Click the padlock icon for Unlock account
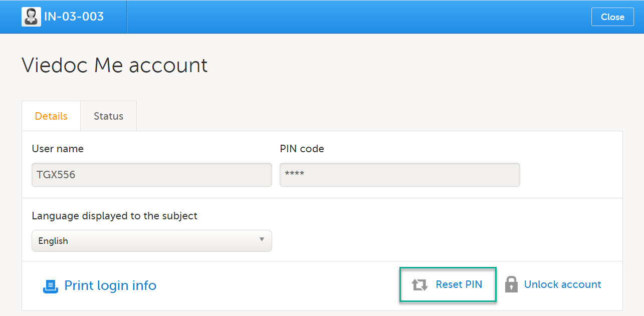This screenshot has width=644, height=316. point(511,284)
